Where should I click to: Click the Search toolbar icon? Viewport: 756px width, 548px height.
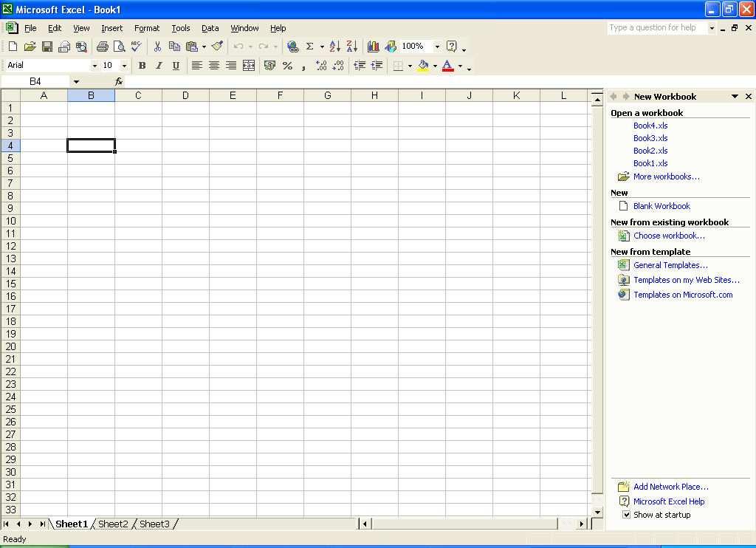(x=81, y=47)
